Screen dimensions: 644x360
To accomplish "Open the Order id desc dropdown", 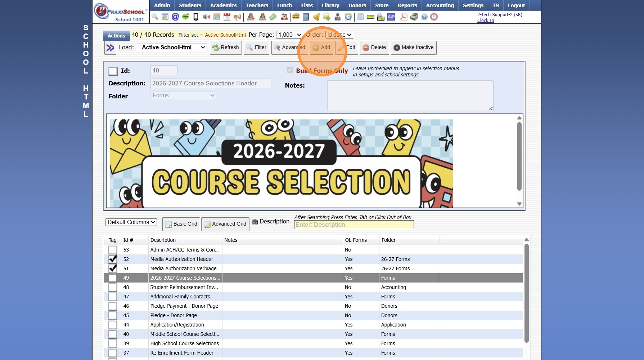I will (339, 35).
